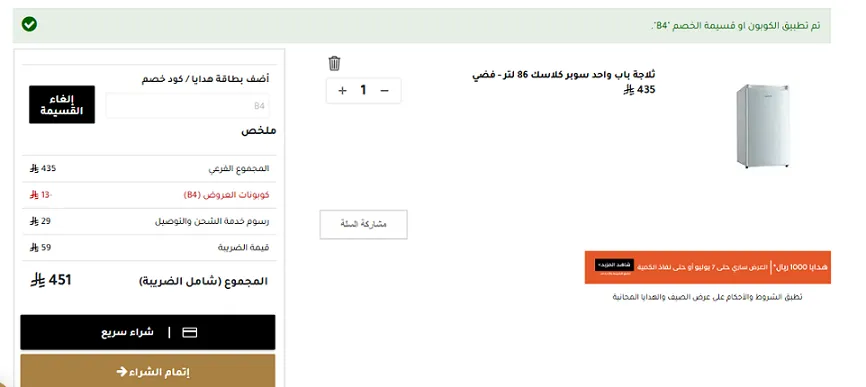Click the كوبونات العروض (B4) discount row
Image resolution: width=866 pixels, height=387 pixels.
149,195
